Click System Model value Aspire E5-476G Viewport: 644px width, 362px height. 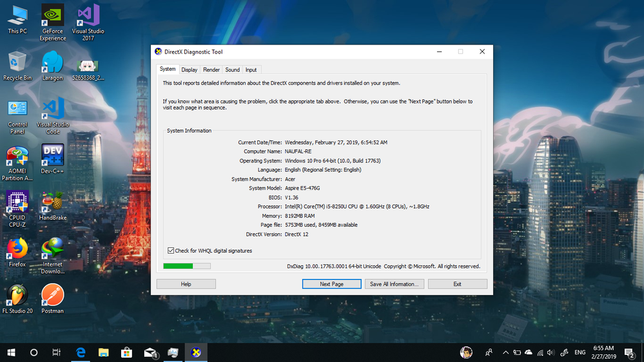point(302,188)
